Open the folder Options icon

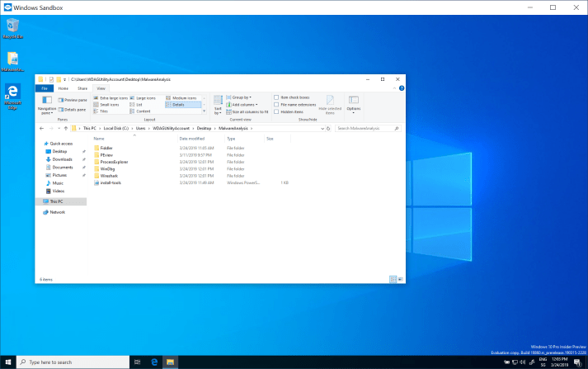[353, 102]
